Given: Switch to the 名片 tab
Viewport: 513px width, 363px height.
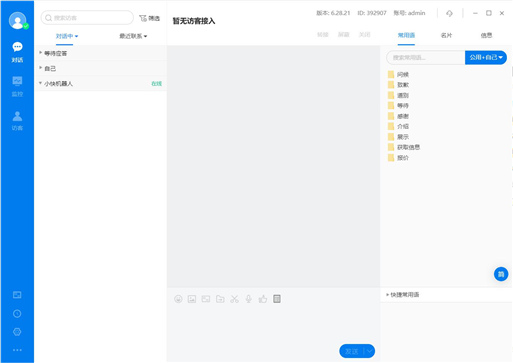Looking at the screenshot, I should coord(446,35).
